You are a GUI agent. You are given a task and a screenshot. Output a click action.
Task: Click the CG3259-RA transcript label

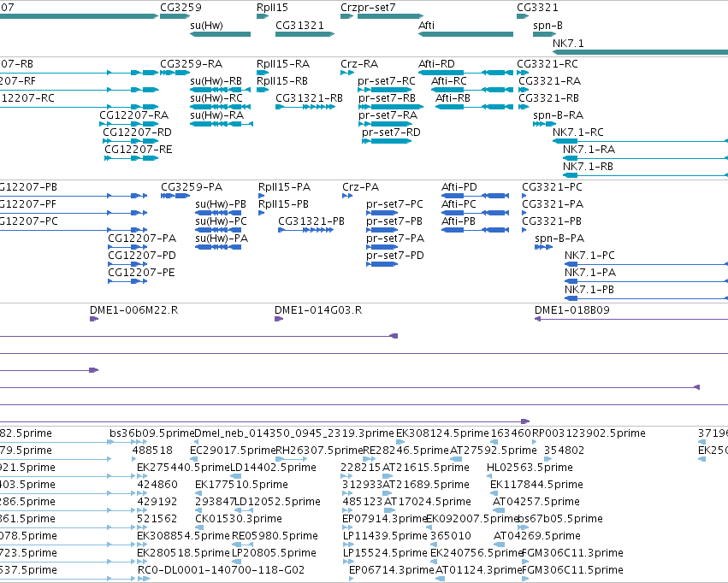tap(192, 64)
